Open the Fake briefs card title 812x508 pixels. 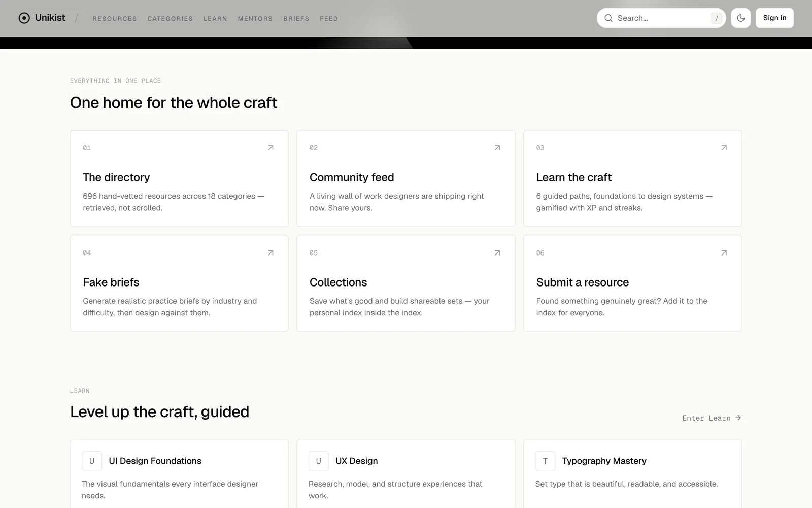(111, 282)
